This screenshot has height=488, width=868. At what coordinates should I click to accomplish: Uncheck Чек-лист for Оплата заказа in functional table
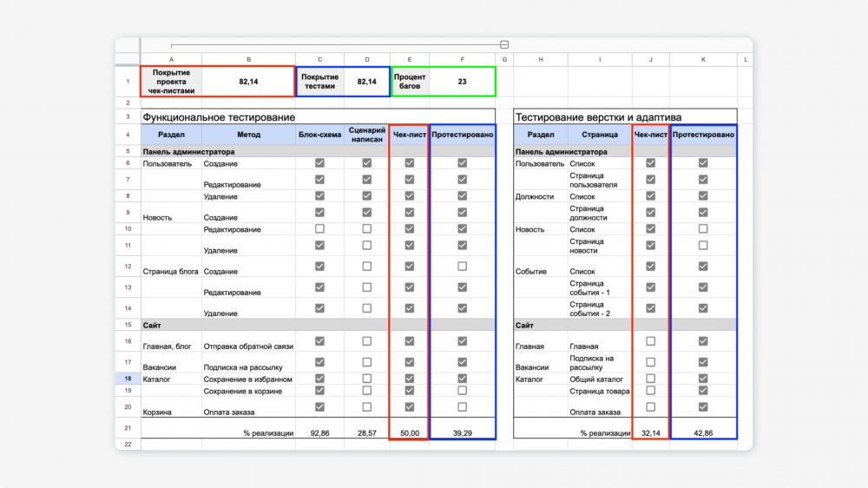tap(409, 407)
